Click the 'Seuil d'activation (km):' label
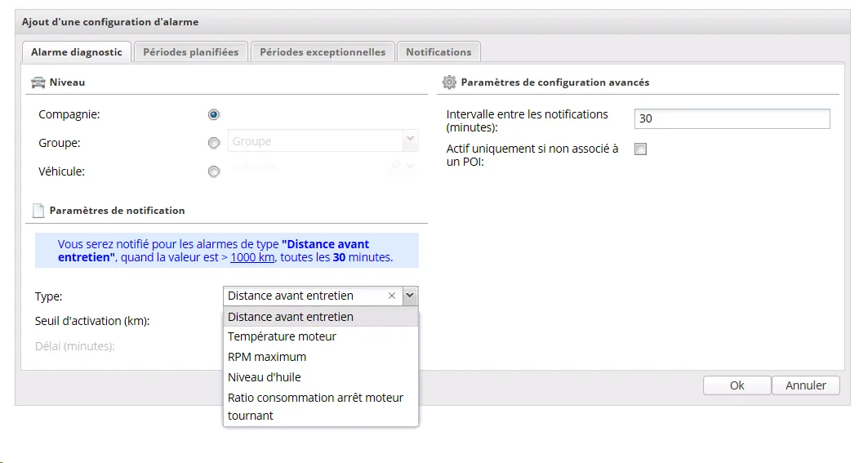868x463 pixels. click(x=92, y=321)
